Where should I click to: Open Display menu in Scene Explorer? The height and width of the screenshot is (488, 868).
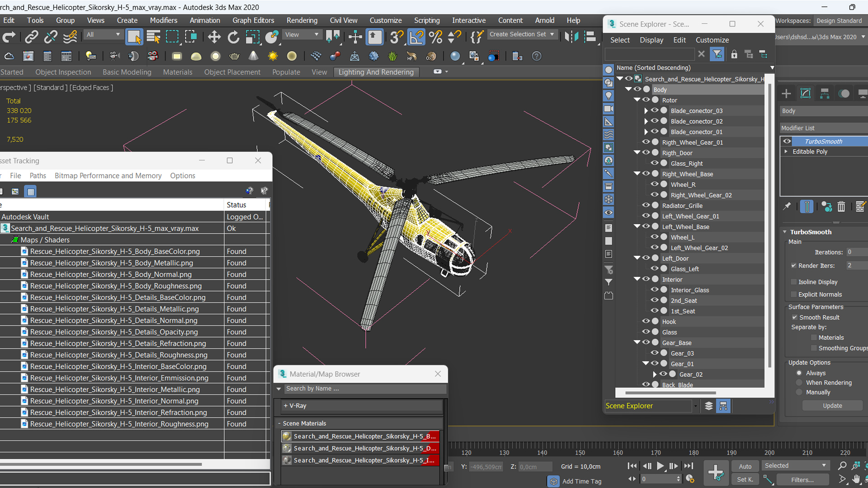(651, 40)
